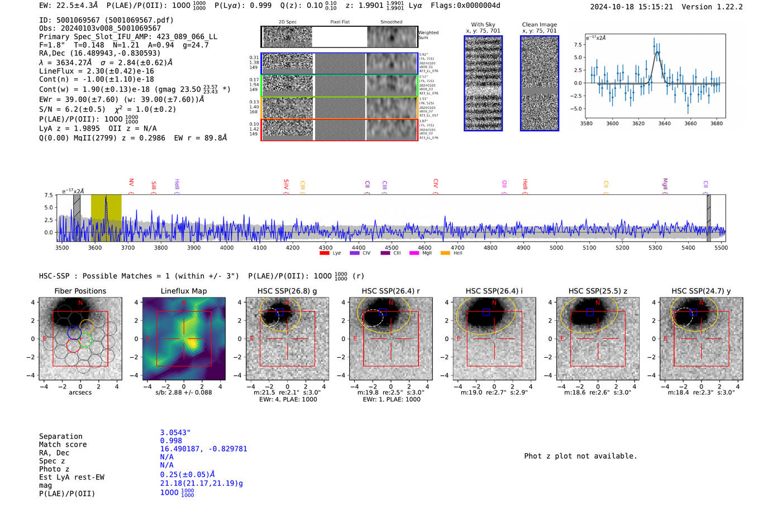
Task: Select the orange-bordered 2D spectrum row
Action: tap(339, 108)
